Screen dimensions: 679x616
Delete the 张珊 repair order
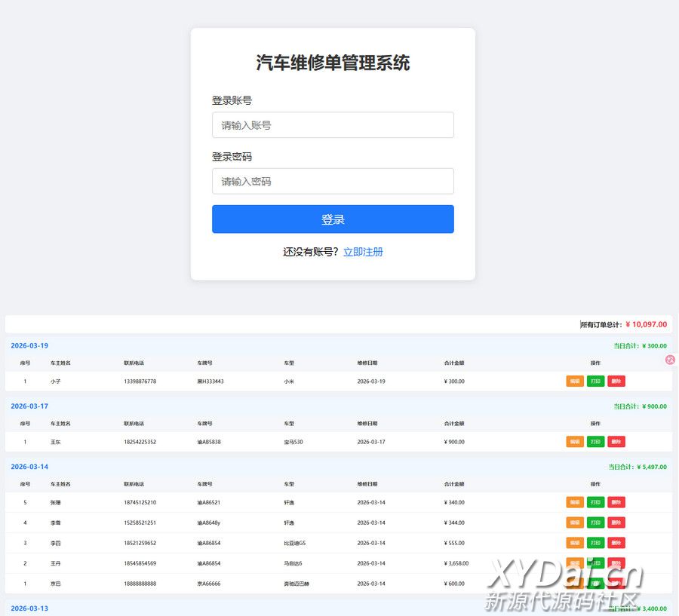pyautogui.click(x=616, y=502)
